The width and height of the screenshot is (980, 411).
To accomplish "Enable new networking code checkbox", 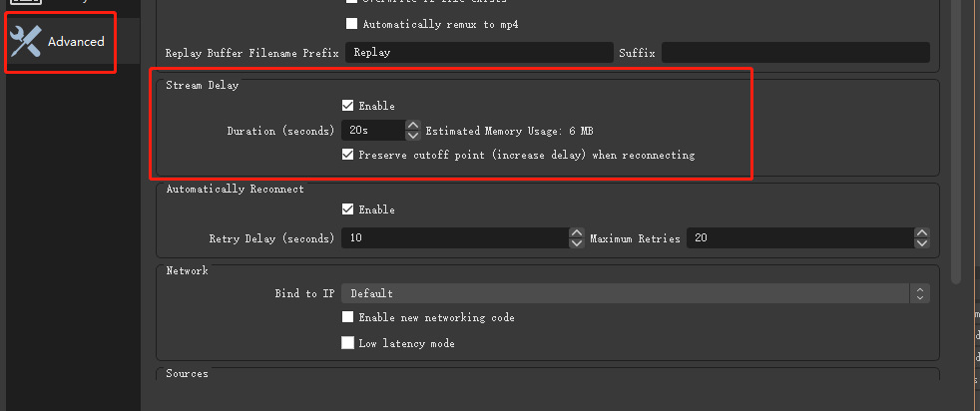I will point(348,317).
